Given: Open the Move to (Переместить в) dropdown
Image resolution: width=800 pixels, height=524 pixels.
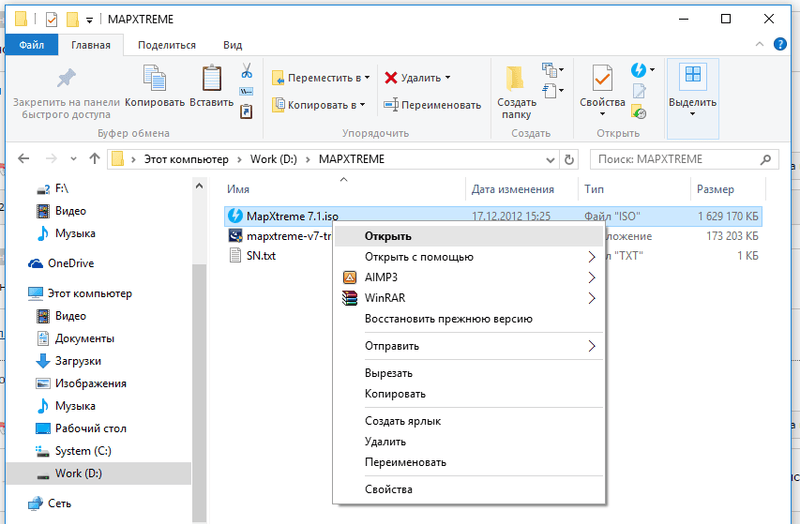Looking at the screenshot, I should [320, 78].
